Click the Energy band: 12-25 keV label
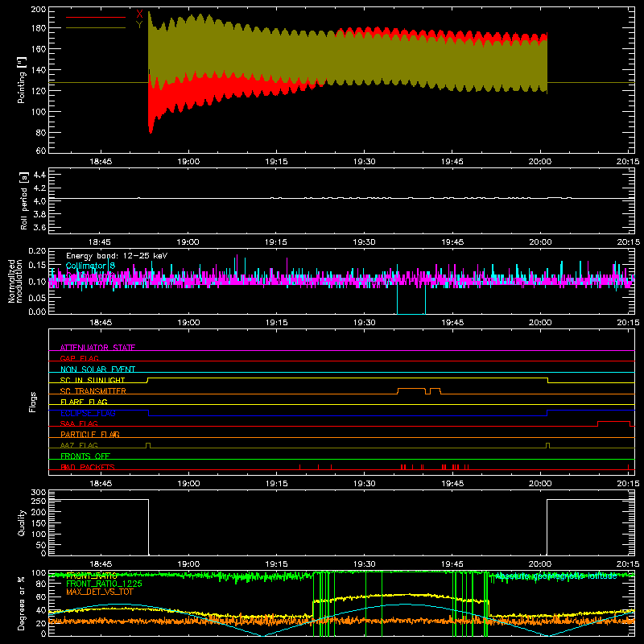Screen dimensions: 644x644 (117, 256)
